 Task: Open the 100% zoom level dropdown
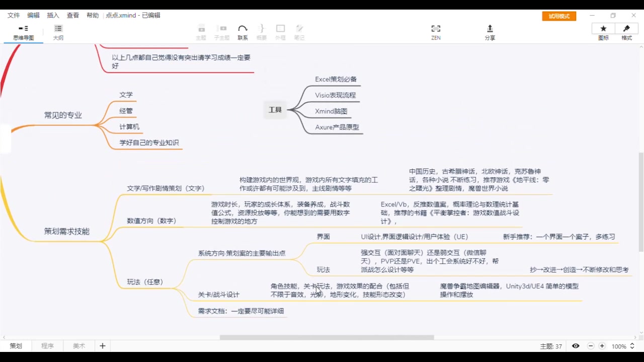pyautogui.click(x=623, y=346)
